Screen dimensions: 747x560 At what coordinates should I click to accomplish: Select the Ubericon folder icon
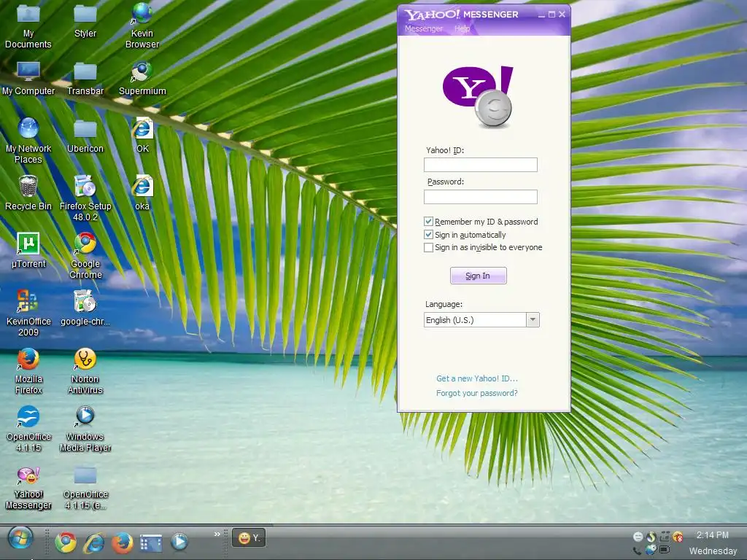(85, 136)
